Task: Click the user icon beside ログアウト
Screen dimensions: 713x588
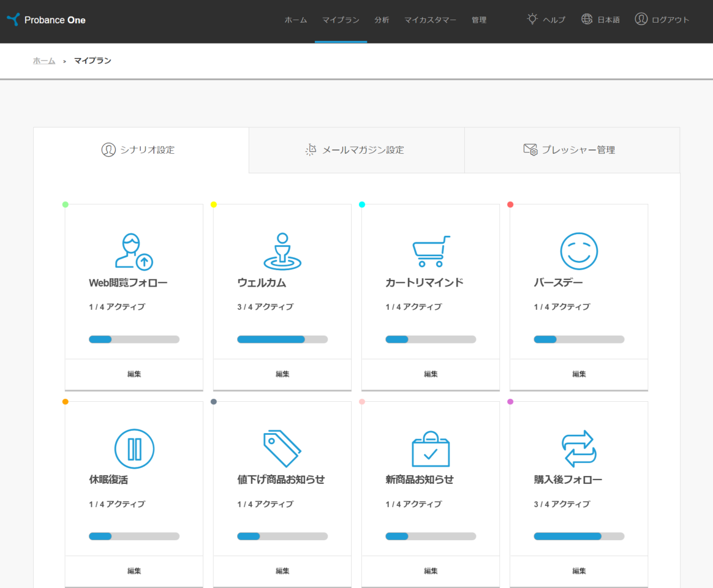Action: tap(641, 19)
